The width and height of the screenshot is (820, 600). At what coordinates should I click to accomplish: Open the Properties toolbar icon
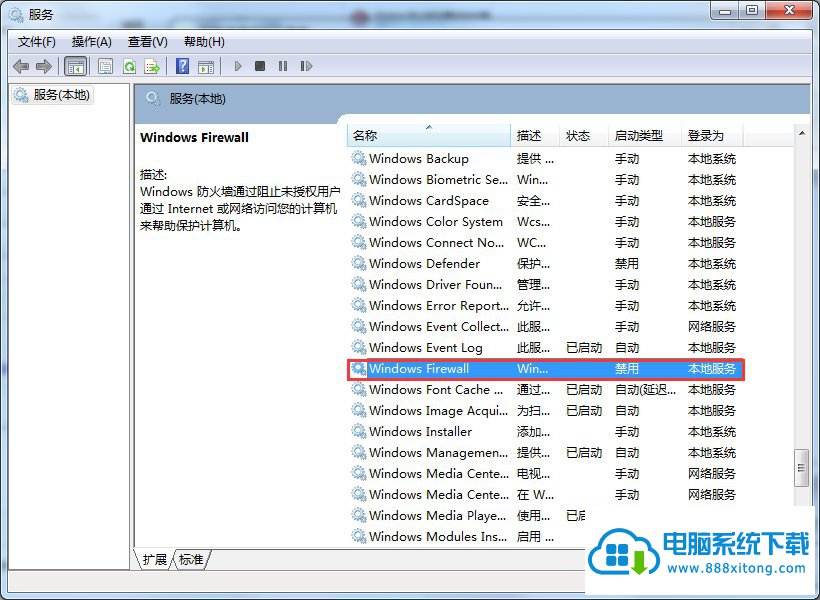point(105,66)
